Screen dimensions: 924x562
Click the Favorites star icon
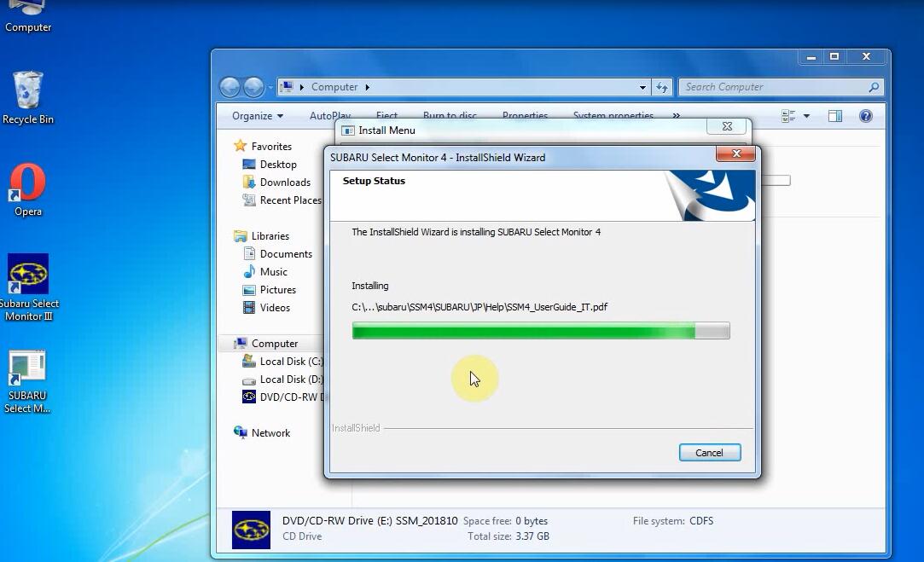(x=240, y=146)
